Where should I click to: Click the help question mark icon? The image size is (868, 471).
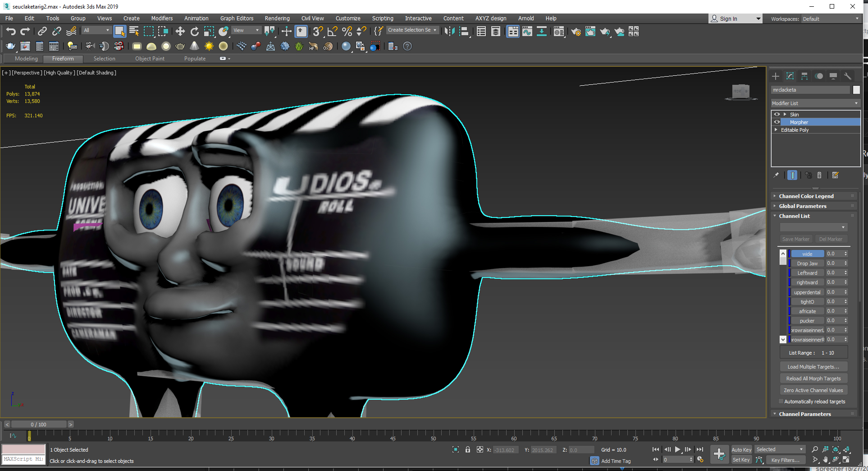click(407, 46)
